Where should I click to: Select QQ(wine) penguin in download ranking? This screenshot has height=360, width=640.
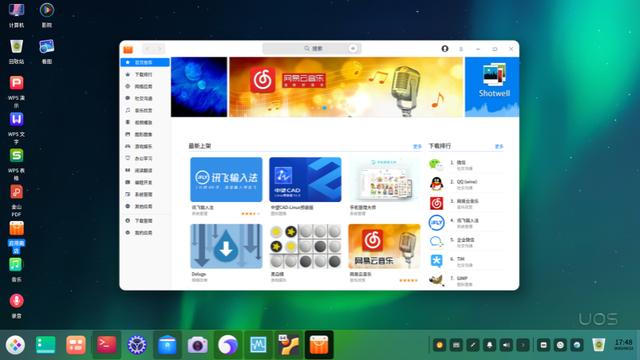[466, 184]
